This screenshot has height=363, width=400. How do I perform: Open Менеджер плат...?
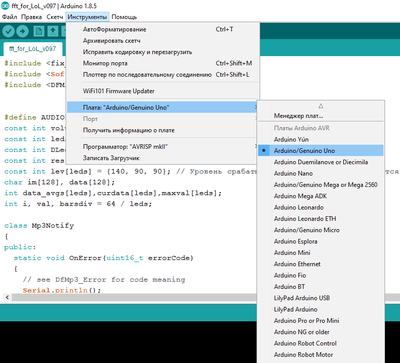321,116
